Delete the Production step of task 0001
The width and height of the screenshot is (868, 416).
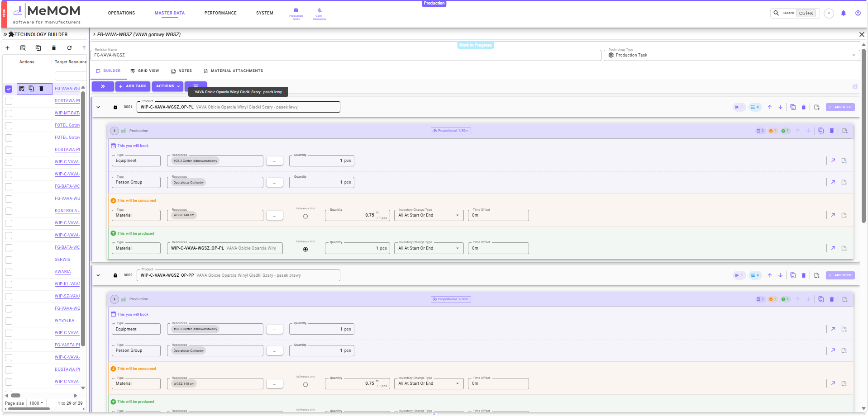coord(832,131)
